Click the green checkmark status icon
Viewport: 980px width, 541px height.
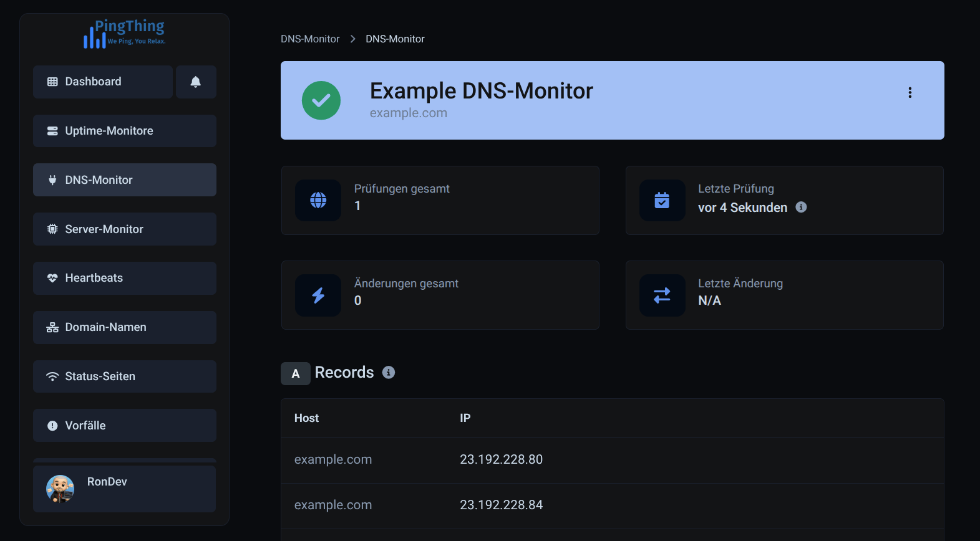click(x=321, y=100)
